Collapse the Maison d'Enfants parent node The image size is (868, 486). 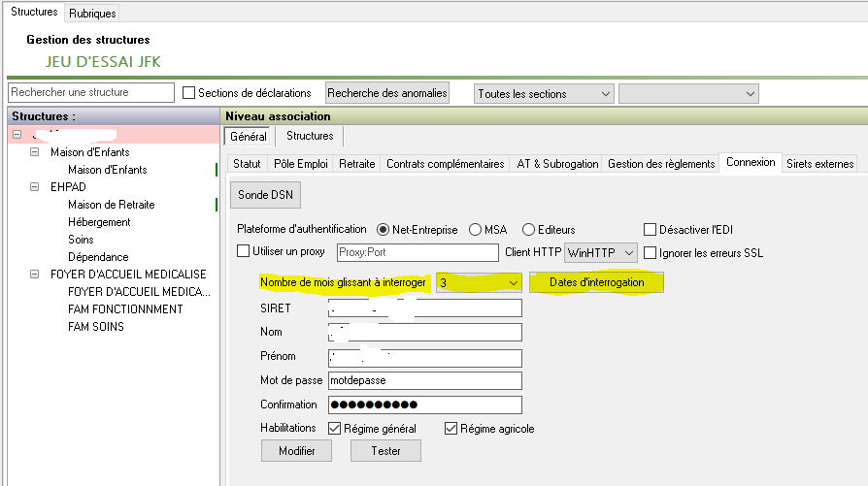[35, 152]
